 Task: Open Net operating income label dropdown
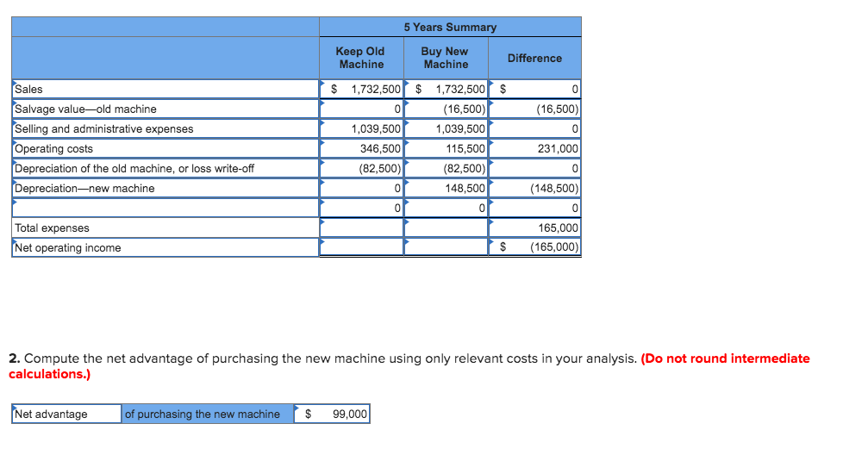pos(165,247)
